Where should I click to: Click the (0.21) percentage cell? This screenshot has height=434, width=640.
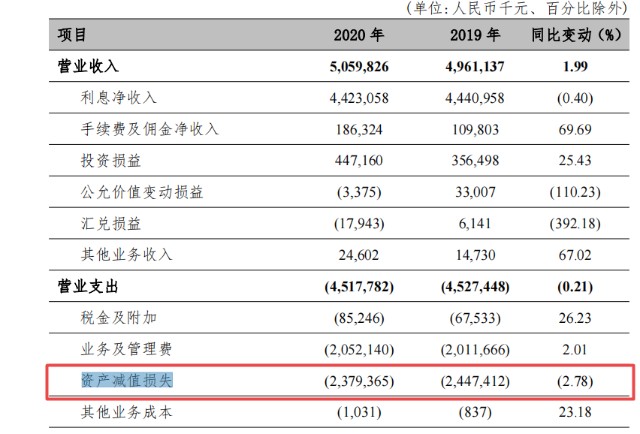coord(575,286)
